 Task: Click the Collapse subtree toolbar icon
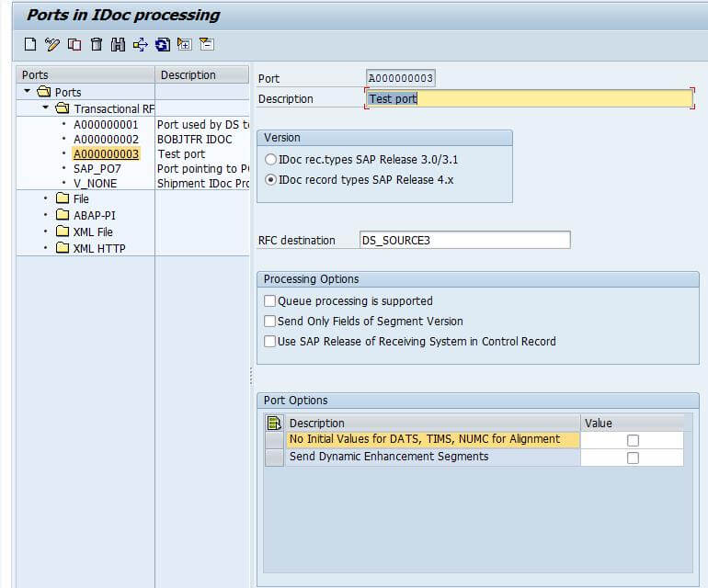point(206,44)
